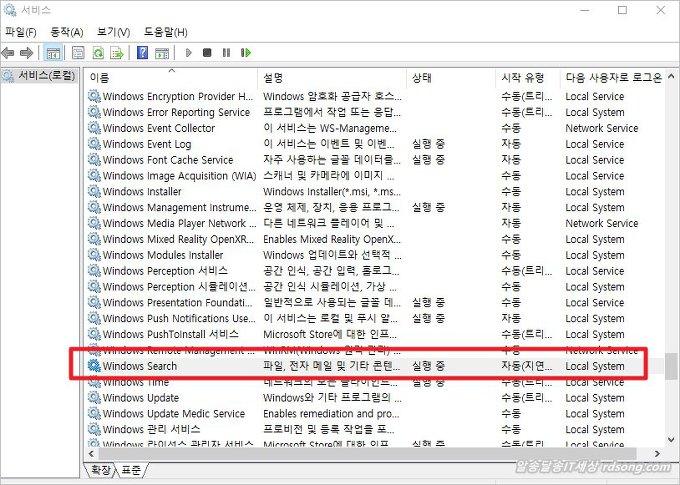Click the Stop Service square icon
680x485 pixels.
point(207,53)
